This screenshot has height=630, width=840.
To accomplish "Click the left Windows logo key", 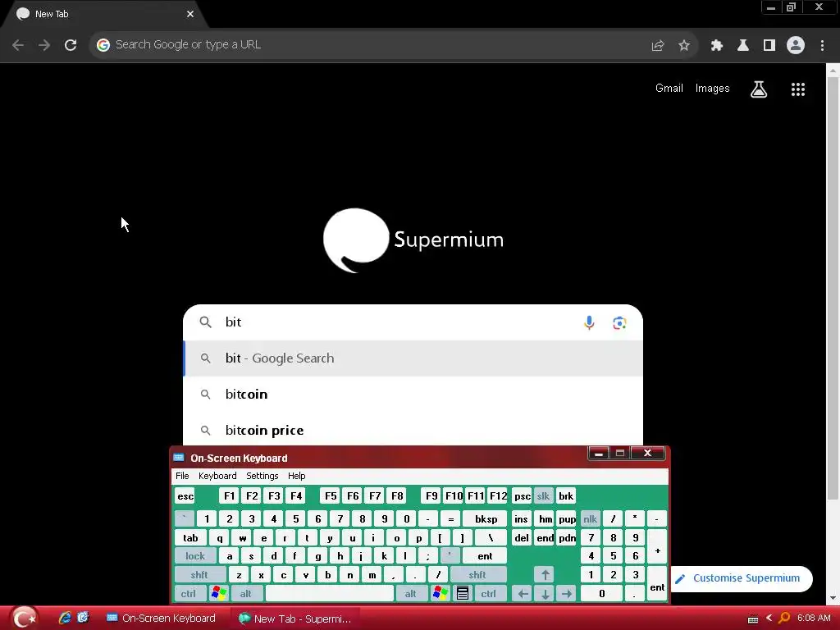I will 218,594.
